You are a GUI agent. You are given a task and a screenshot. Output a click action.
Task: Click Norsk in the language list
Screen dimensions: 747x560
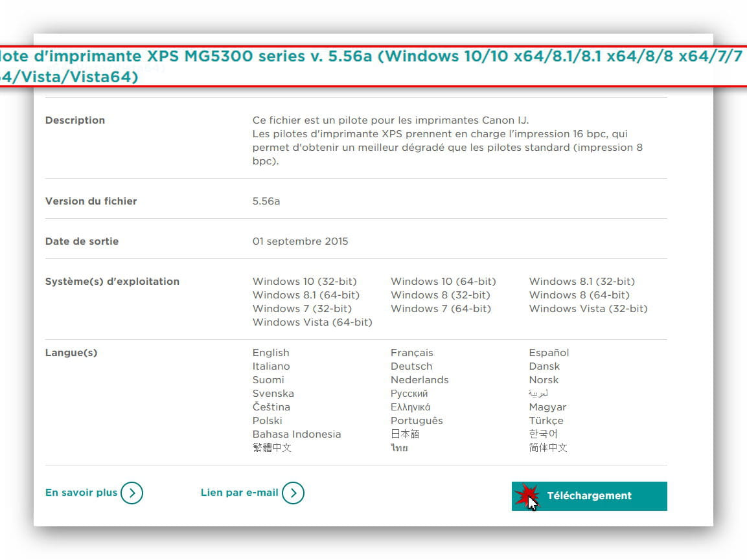(x=544, y=379)
